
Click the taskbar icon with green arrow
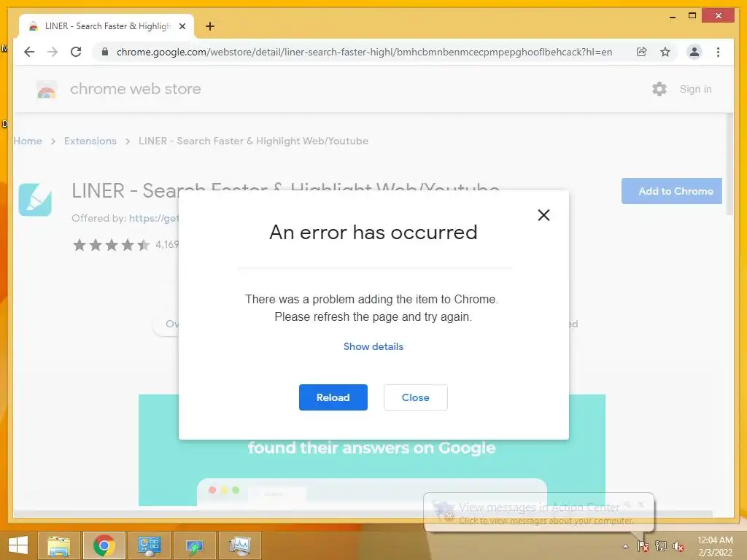tap(194, 545)
